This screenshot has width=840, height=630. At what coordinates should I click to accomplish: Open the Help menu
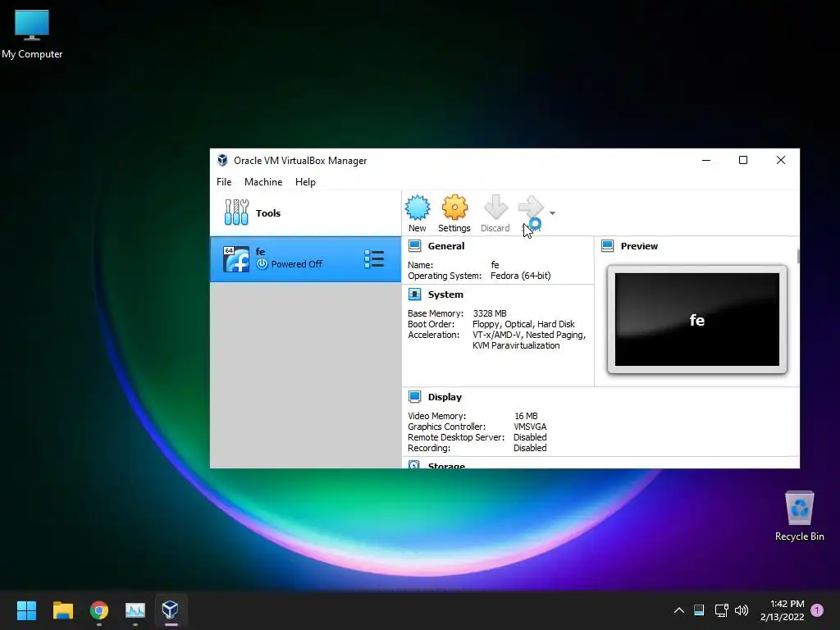(305, 182)
